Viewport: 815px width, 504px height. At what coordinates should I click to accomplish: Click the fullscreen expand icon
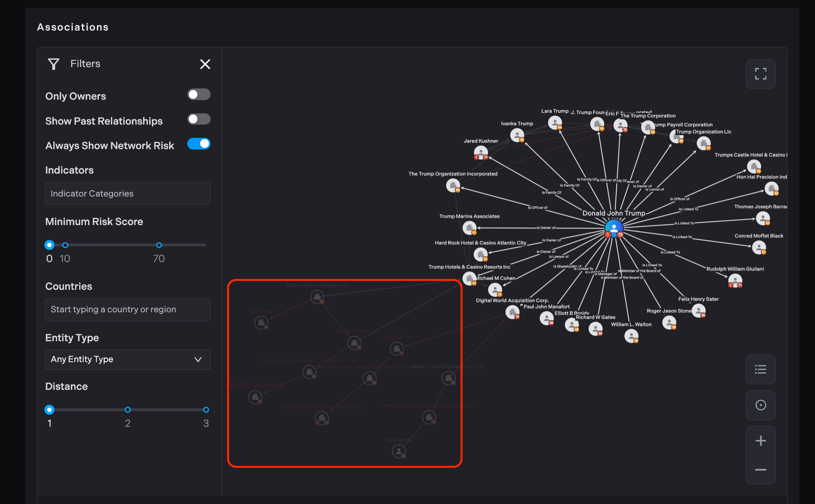tap(760, 74)
